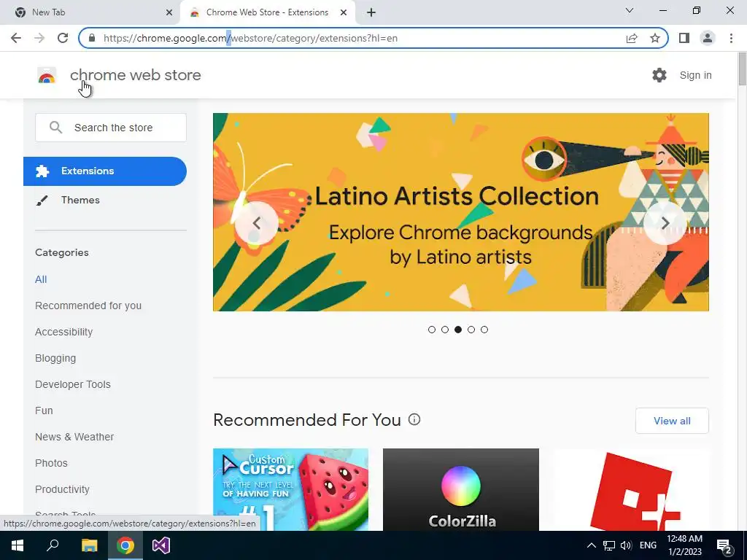Image resolution: width=747 pixels, height=560 pixels.
Task: Switch to Themes in the sidebar
Action: 80,200
